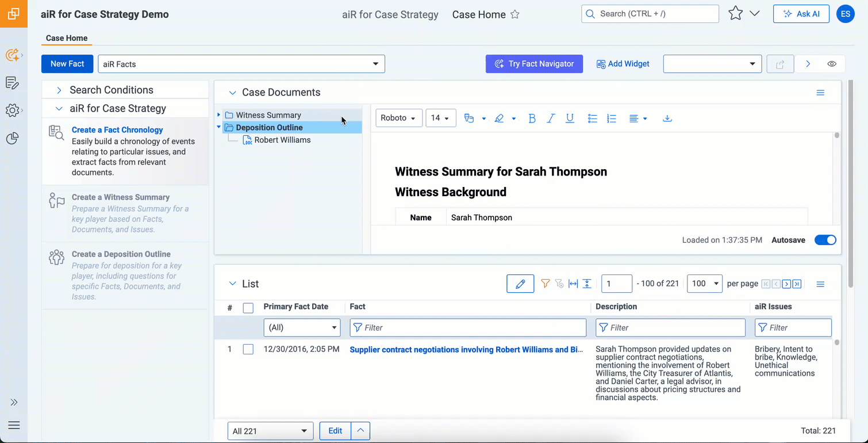Click Try Fact Navigator button
The width and height of the screenshot is (868, 443).
[x=534, y=64]
